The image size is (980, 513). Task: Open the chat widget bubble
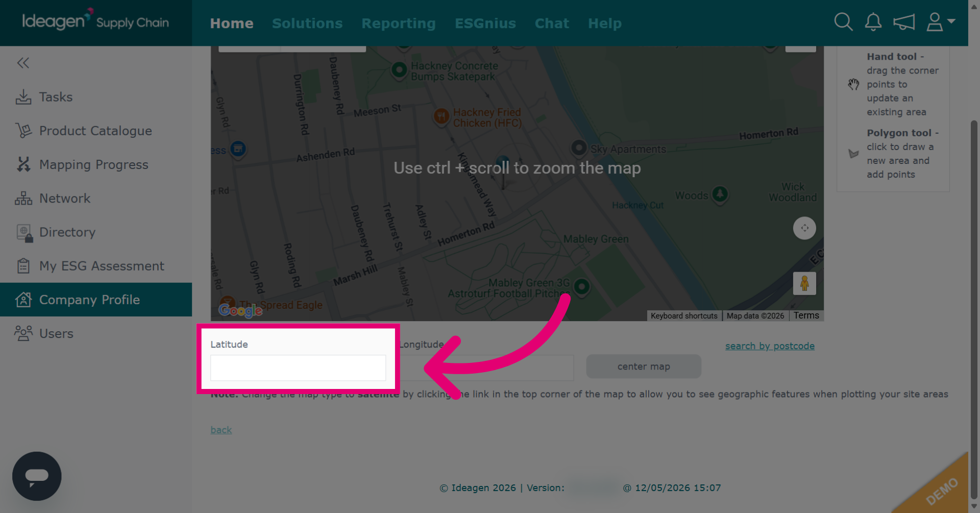coord(37,476)
